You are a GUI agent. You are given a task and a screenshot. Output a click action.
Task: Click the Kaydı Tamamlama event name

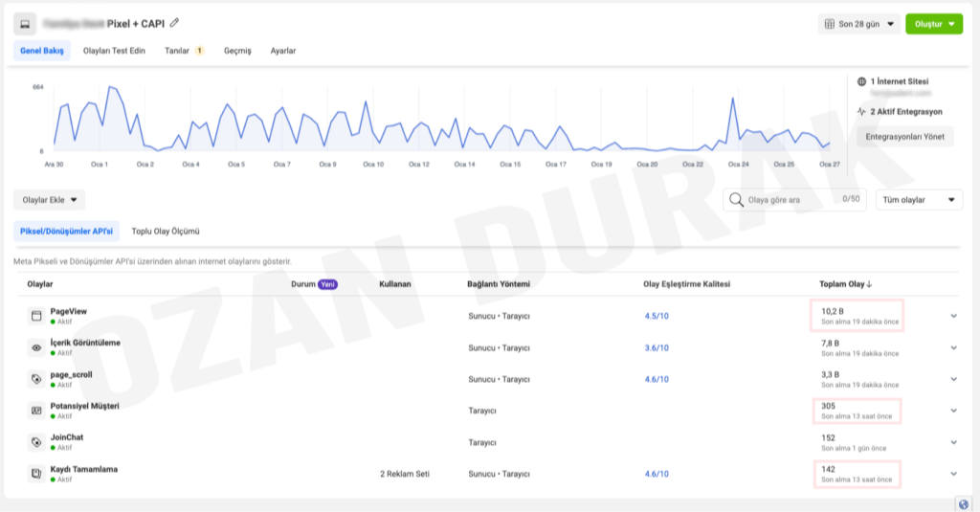coord(84,469)
